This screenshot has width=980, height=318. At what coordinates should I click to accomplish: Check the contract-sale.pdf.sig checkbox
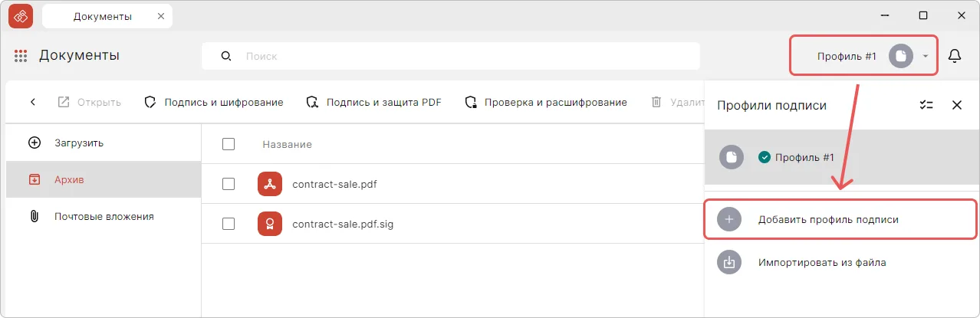228,224
